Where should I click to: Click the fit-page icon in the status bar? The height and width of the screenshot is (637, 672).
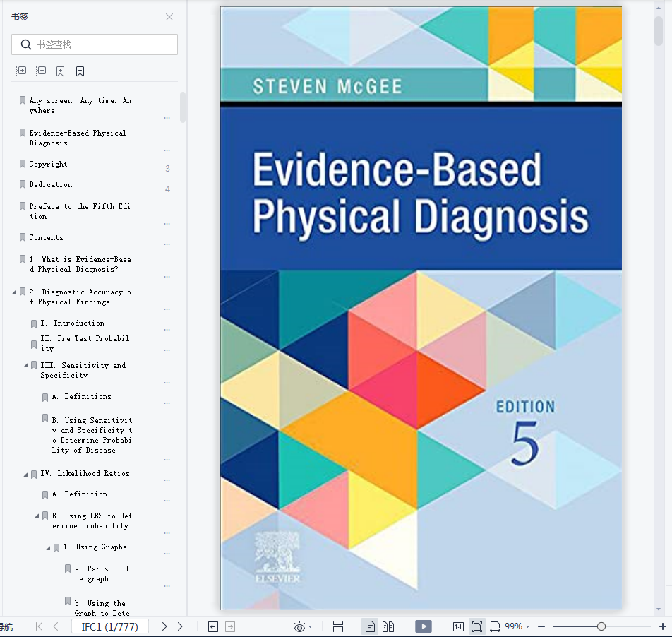477,626
